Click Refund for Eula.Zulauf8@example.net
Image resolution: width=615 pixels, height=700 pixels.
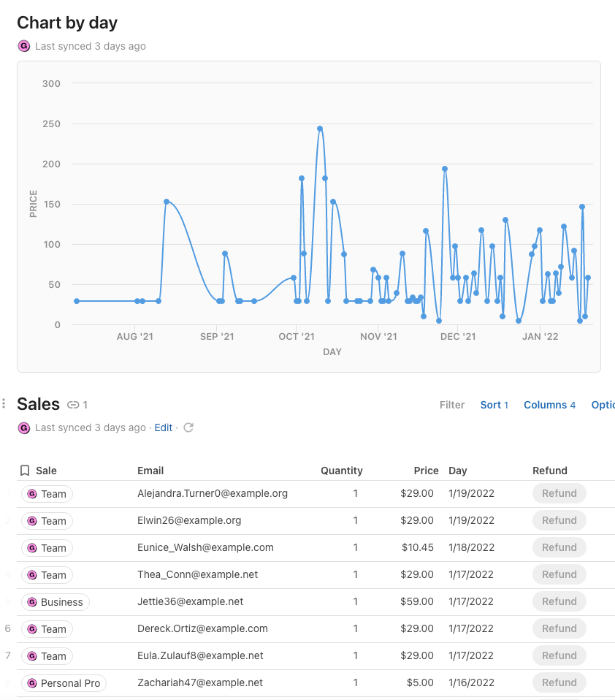[559, 655]
